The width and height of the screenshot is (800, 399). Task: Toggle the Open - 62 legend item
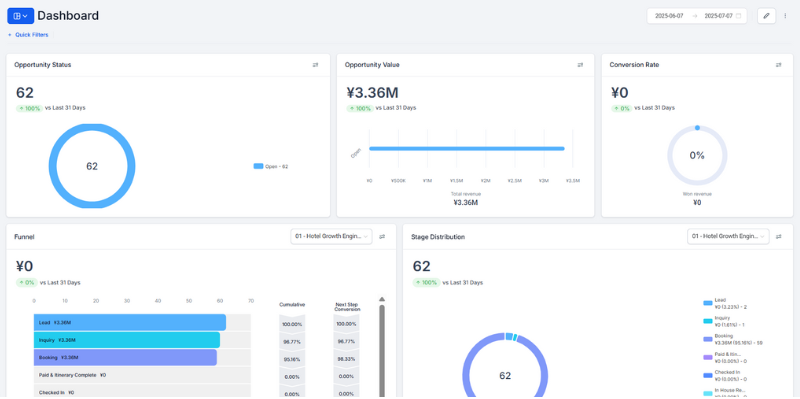click(x=271, y=166)
